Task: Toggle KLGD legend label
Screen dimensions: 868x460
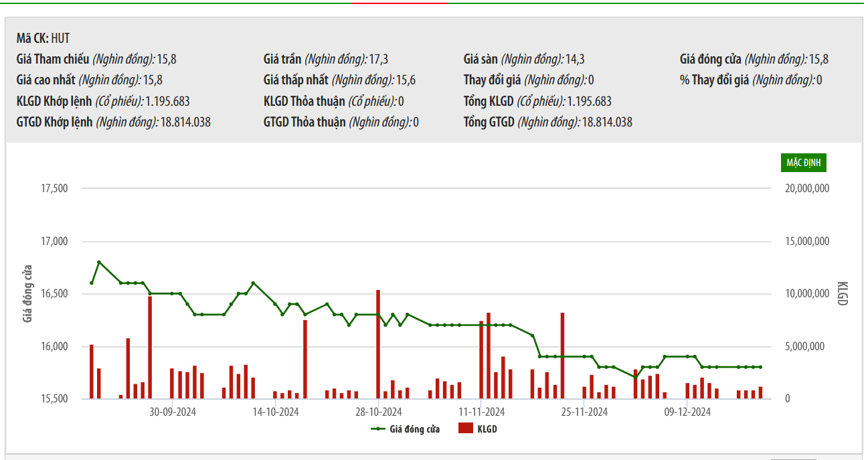Action: tap(487, 429)
